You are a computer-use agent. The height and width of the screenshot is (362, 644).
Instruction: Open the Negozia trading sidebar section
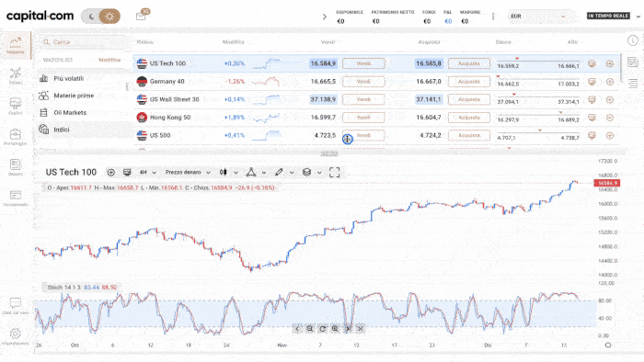pos(16,45)
